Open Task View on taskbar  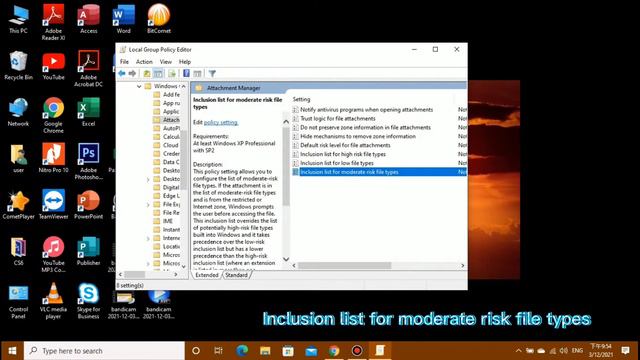pyautogui.click(x=218, y=351)
